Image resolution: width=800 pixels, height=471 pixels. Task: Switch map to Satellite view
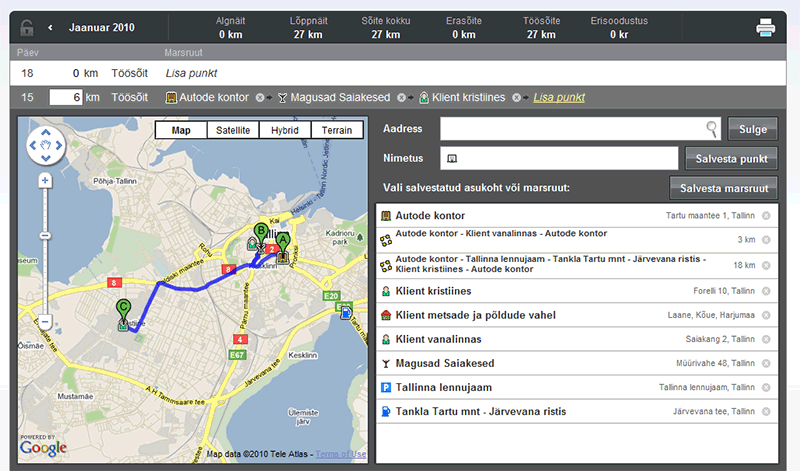pyautogui.click(x=232, y=131)
